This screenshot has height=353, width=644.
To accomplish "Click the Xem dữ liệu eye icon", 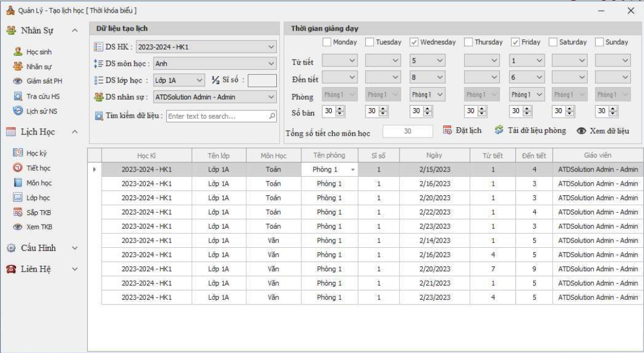I will [x=581, y=131].
